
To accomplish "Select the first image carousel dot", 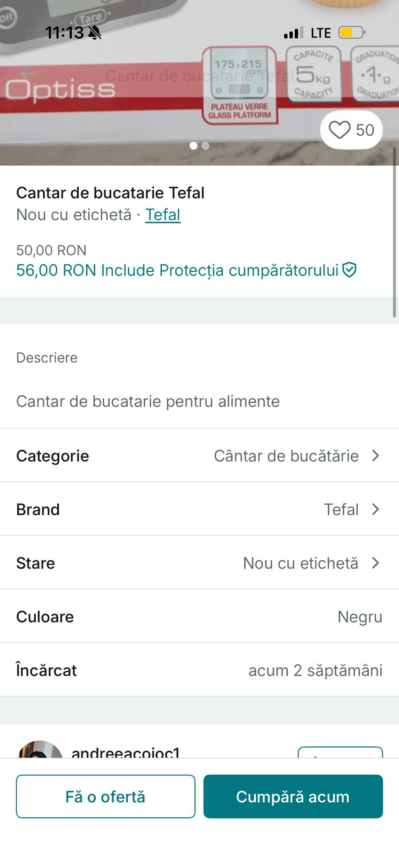I will tap(194, 146).
